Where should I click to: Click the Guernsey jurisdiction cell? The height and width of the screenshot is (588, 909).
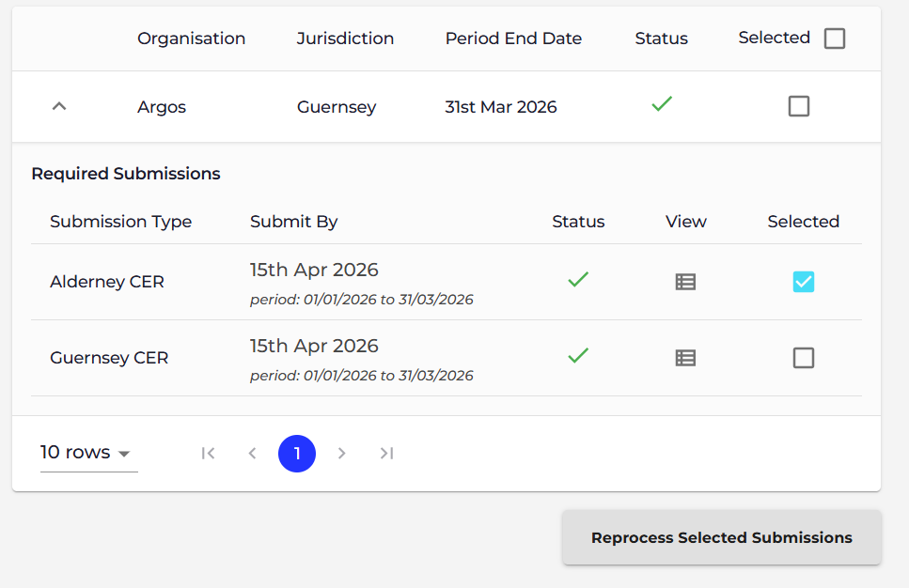coord(337,107)
